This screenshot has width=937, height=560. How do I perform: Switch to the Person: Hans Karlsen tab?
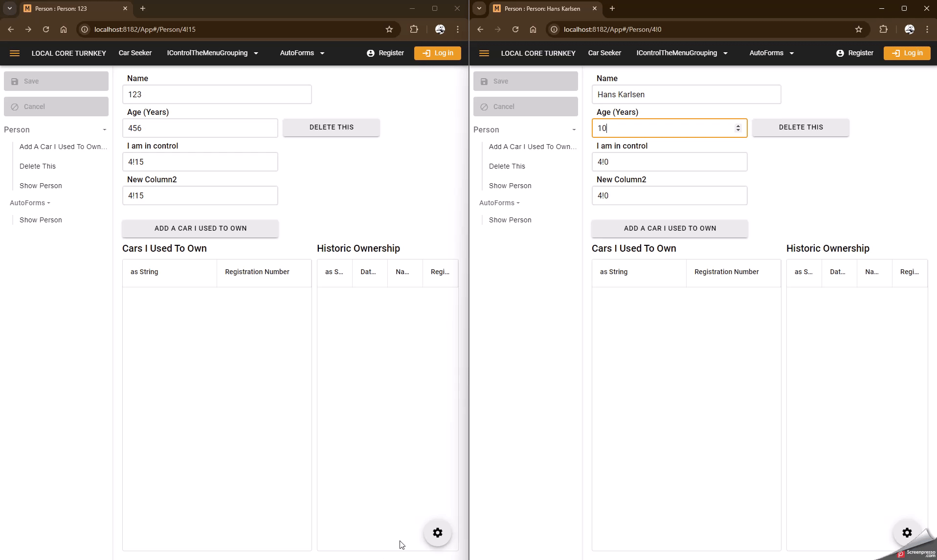[542, 8]
